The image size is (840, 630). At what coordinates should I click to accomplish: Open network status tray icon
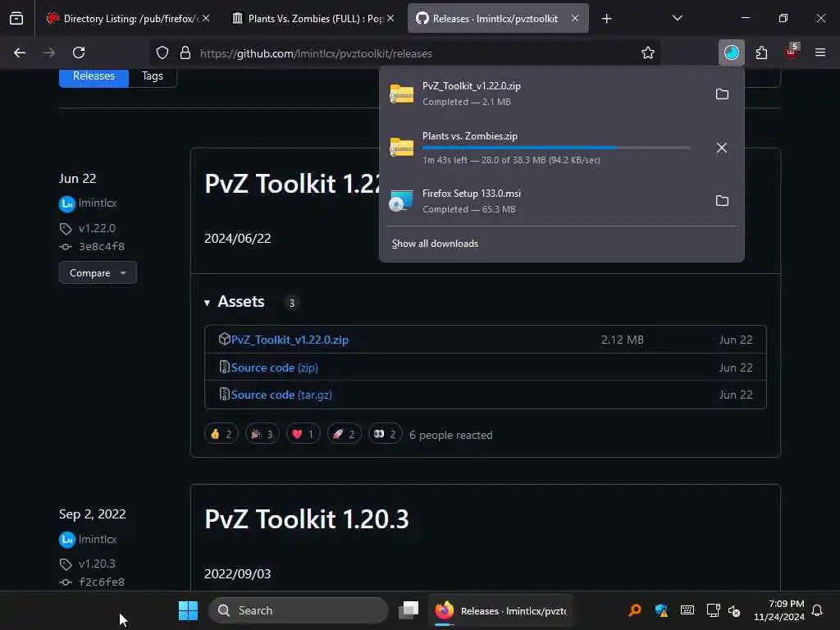(x=713, y=610)
